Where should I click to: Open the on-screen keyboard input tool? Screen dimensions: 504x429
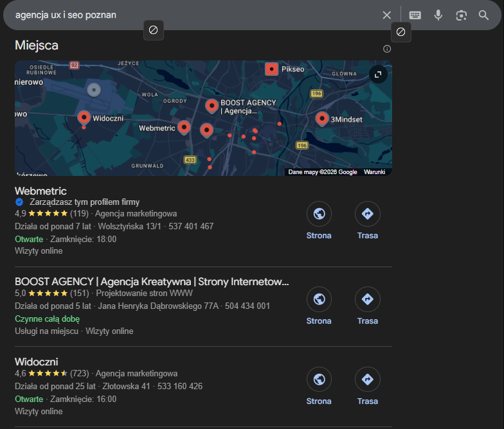[415, 15]
